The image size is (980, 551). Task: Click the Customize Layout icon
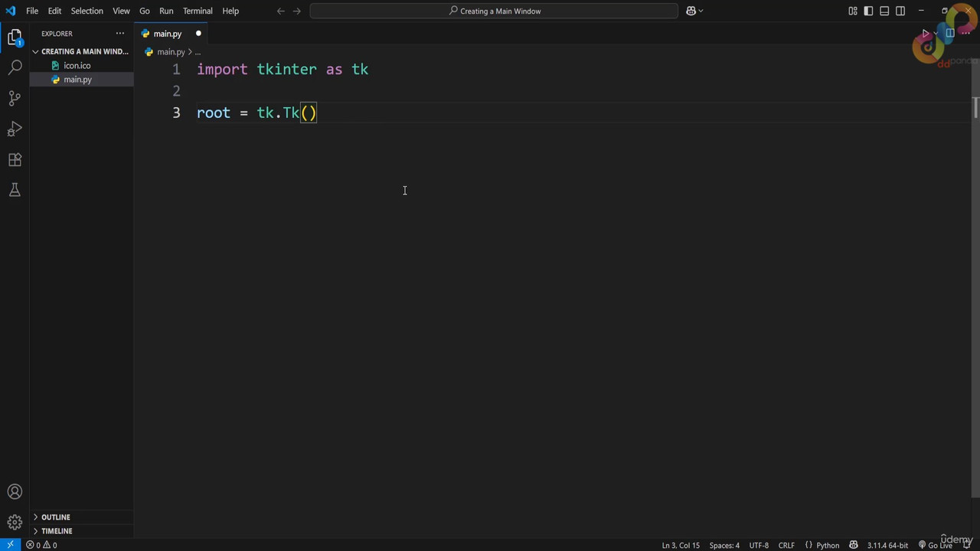pyautogui.click(x=853, y=11)
